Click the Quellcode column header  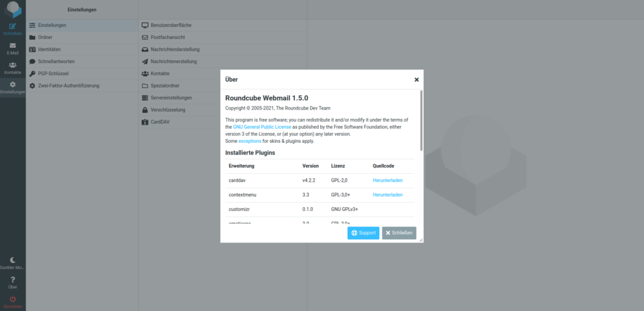pos(384,166)
